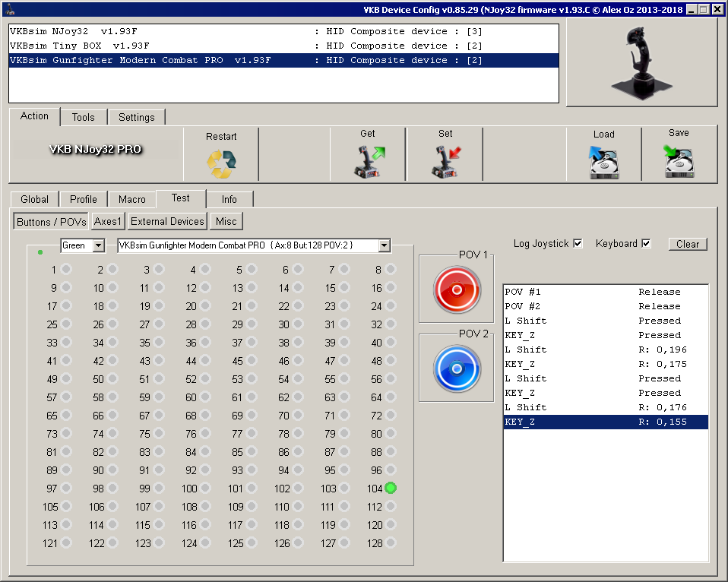The height and width of the screenshot is (582, 728).
Task: Click button indicator number 86
Action: pyautogui.click(x=298, y=451)
